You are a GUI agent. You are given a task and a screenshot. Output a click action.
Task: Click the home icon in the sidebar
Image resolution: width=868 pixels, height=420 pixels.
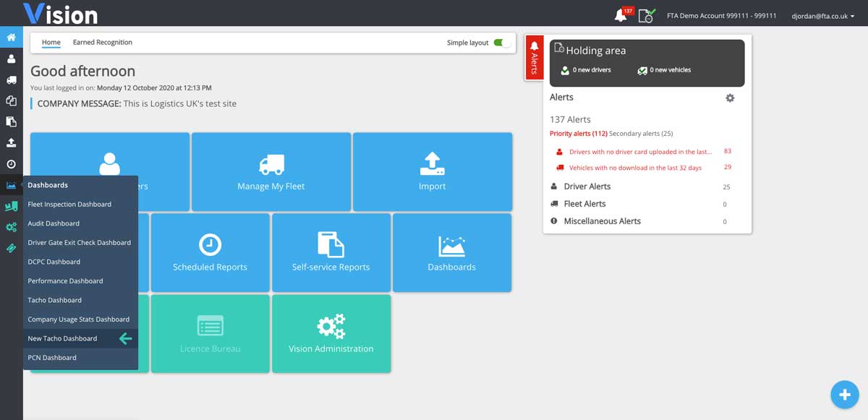tap(11, 37)
